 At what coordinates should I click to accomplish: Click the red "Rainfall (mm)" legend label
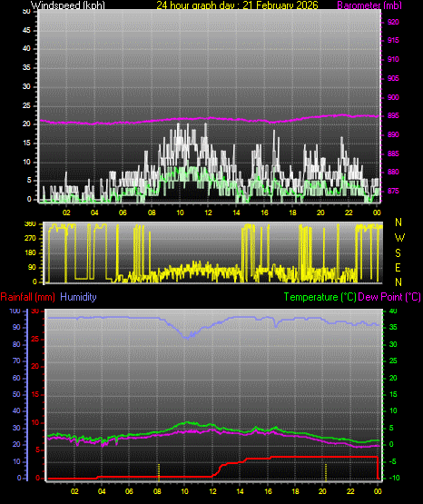click(27, 297)
